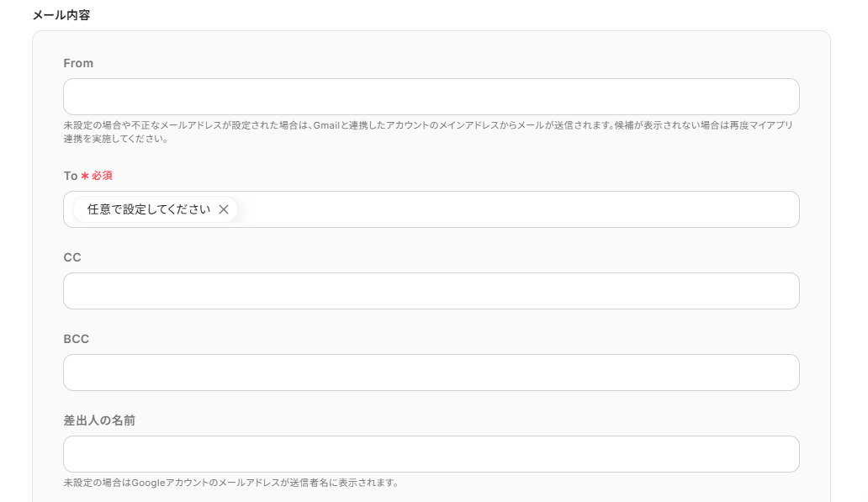
Task: Click the helper note under 差出人の名前 field
Action: tap(230, 483)
